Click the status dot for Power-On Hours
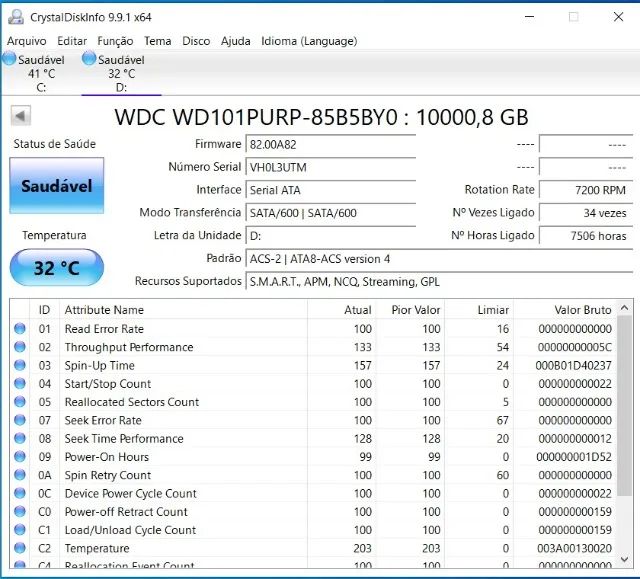Screen dimensions: 640x579 pyautogui.click(x=20, y=457)
